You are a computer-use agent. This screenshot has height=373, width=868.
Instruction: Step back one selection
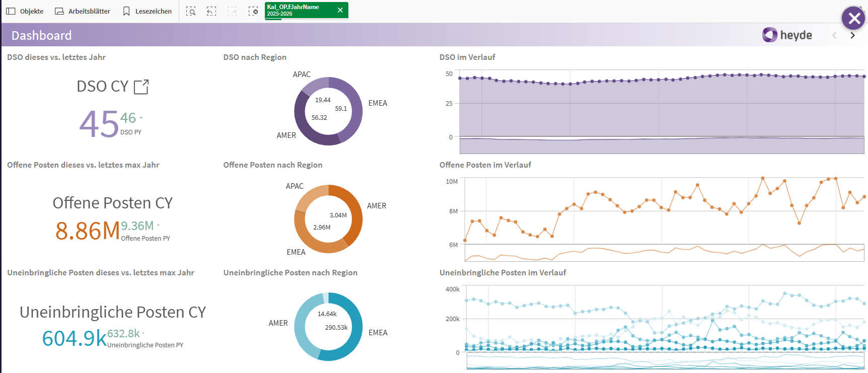click(211, 11)
